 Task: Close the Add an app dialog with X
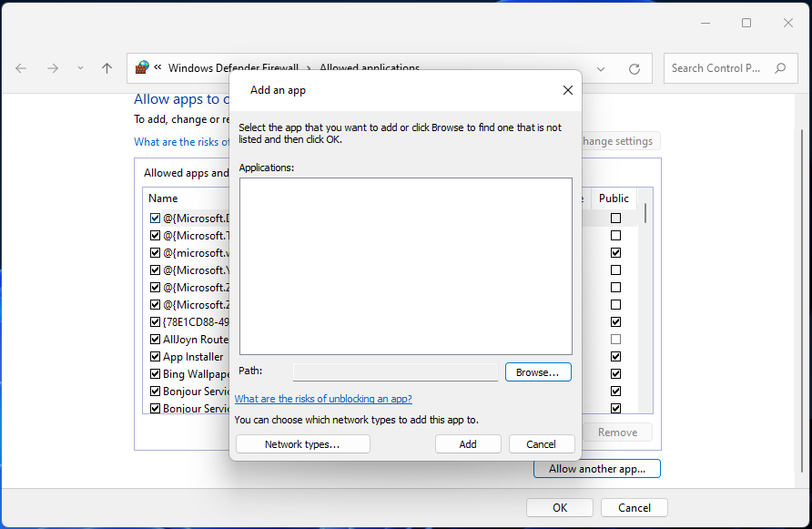coord(567,90)
